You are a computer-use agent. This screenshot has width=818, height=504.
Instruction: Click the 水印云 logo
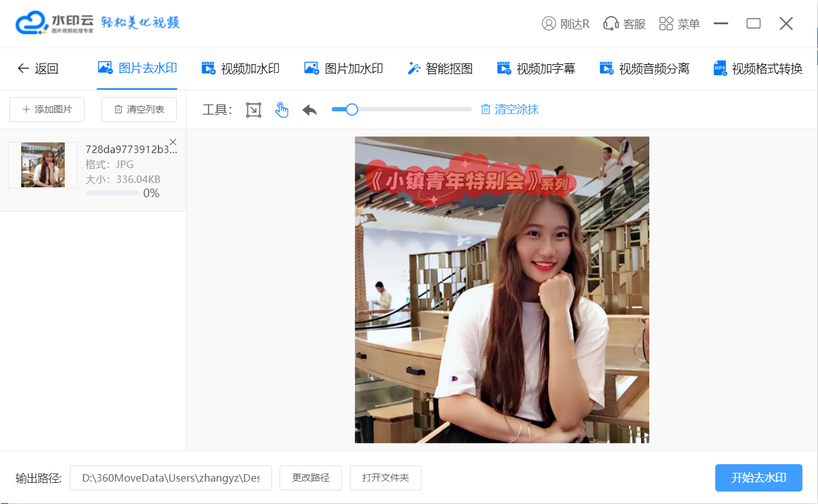[55, 23]
